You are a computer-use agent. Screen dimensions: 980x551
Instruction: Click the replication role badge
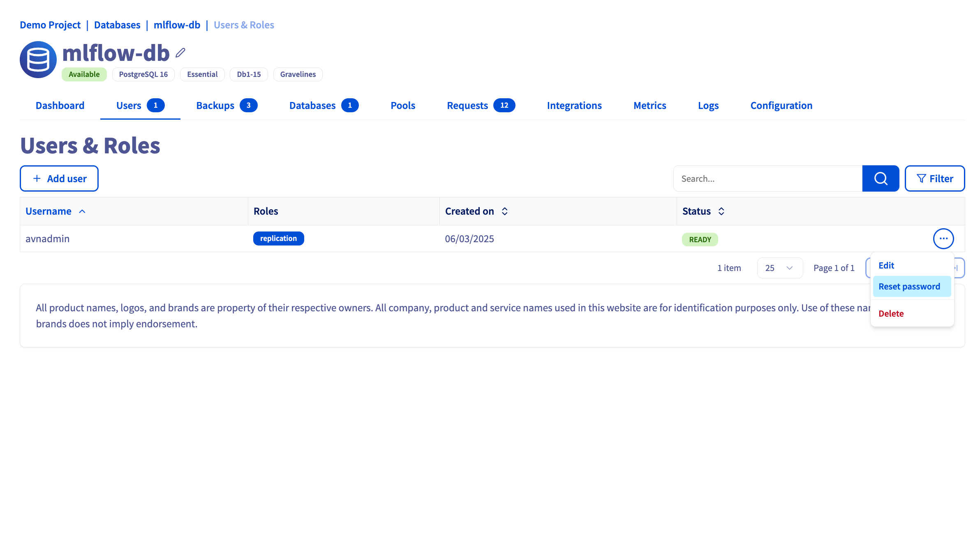point(279,238)
